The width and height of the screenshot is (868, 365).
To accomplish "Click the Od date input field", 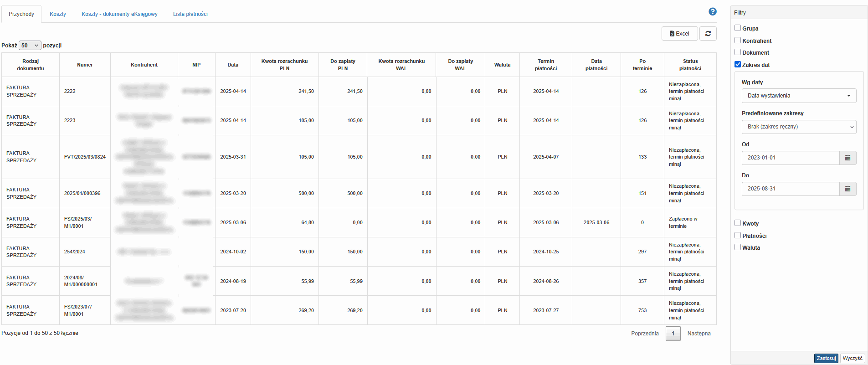I will 791,158.
